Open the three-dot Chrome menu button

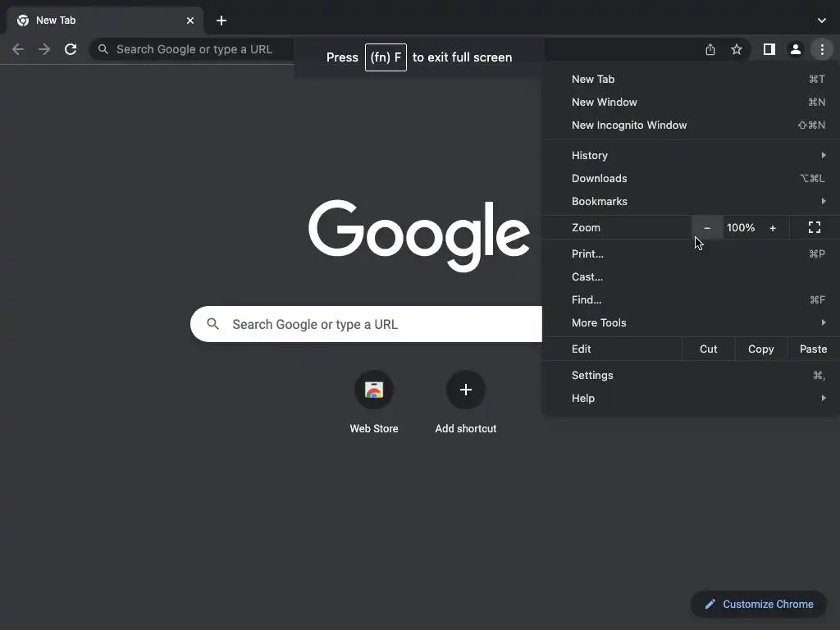pyautogui.click(x=822, y=49)
